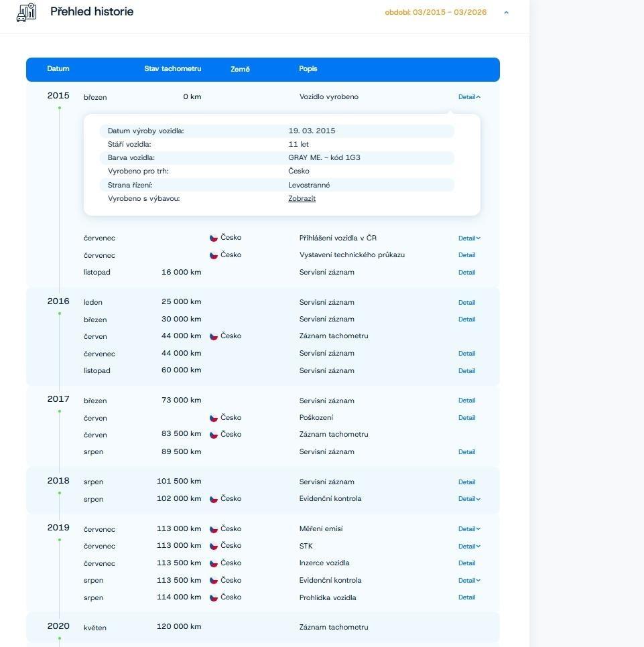The image size is (644, 647).
Task: Open Zobrazit link for vehicle equipment
Action: (302, 198)
